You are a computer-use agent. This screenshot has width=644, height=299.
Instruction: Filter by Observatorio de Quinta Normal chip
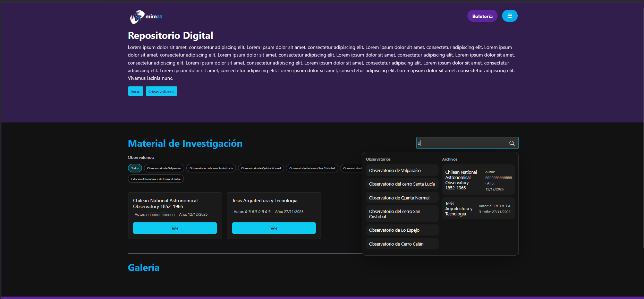point(261,168)
